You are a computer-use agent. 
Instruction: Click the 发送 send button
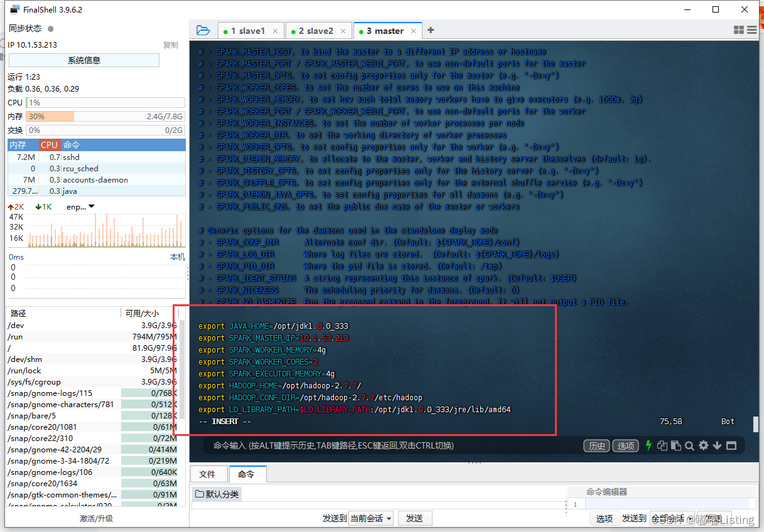tap(414, 518)
